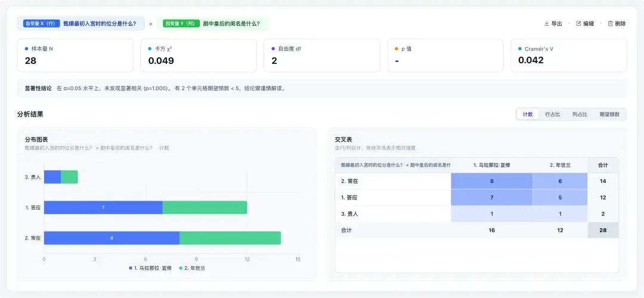Click the table cell showing 6
The width and height of the screenshot is (644, 298).
click(x=560, y=181)
